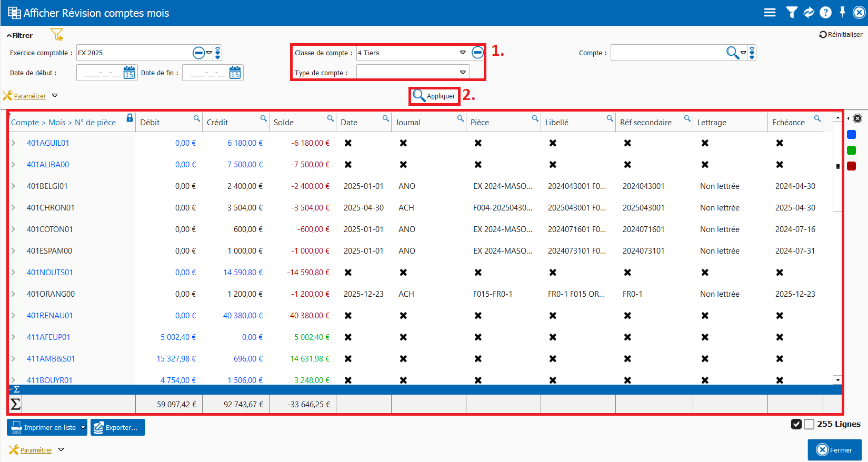Click the Exporter button

(x=118, y=427)
